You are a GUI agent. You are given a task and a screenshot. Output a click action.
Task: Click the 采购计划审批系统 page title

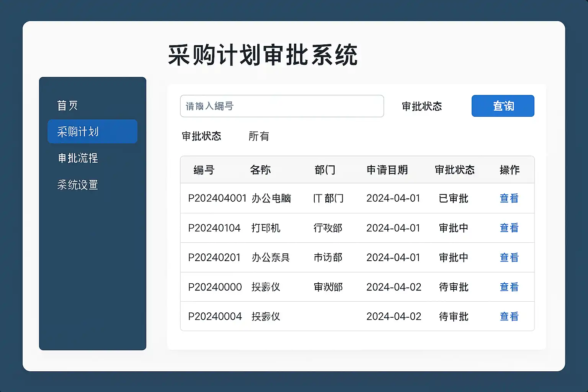pos(263,56)
